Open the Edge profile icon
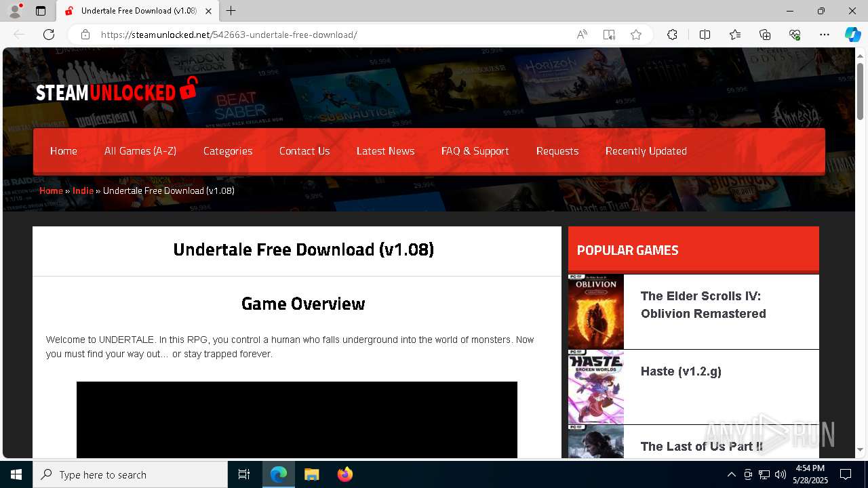The width and height of the screenshot is (868, 488). coord(15,11)
